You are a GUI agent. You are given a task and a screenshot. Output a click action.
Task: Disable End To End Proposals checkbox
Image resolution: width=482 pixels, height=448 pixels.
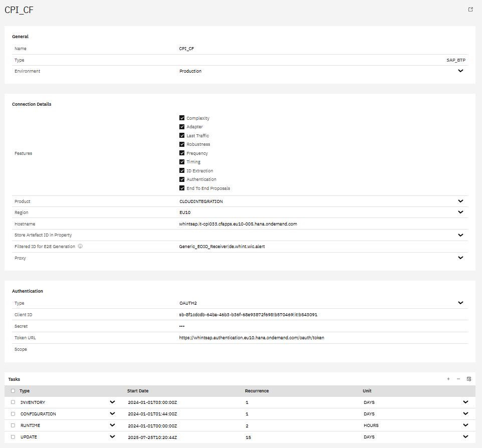pos(182,188)
